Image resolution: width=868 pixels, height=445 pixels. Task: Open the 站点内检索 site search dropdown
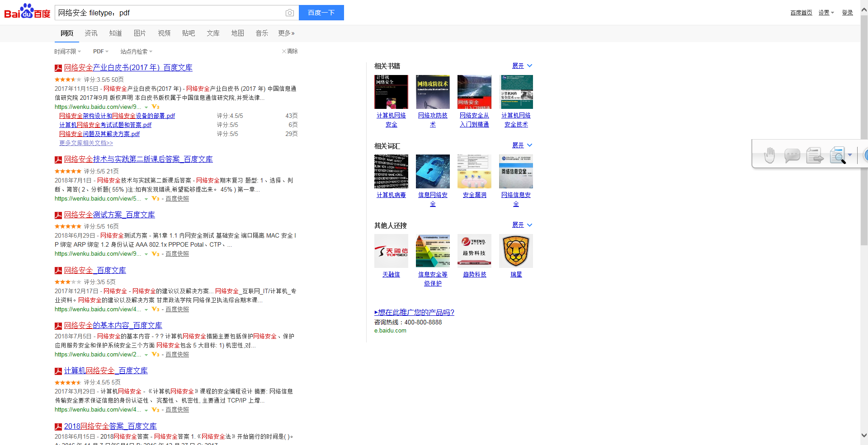(x=136, y=52)
